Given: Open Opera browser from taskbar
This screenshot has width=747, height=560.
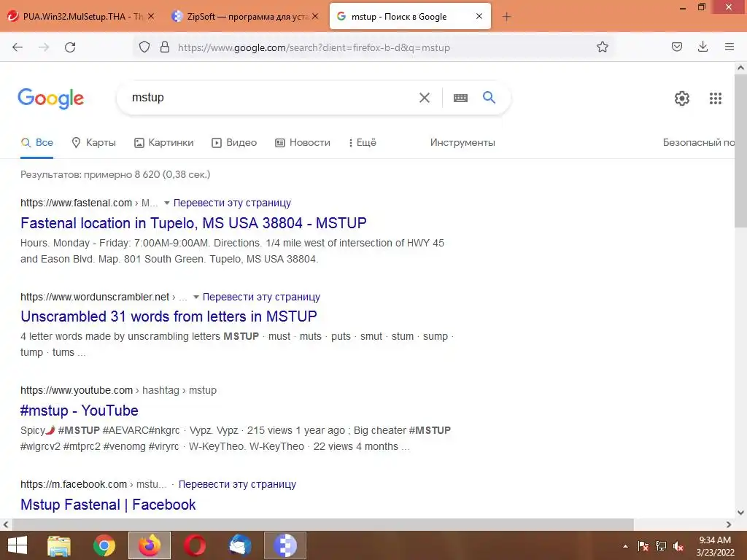Looking at the screenshot, I should tap(195, 545).
